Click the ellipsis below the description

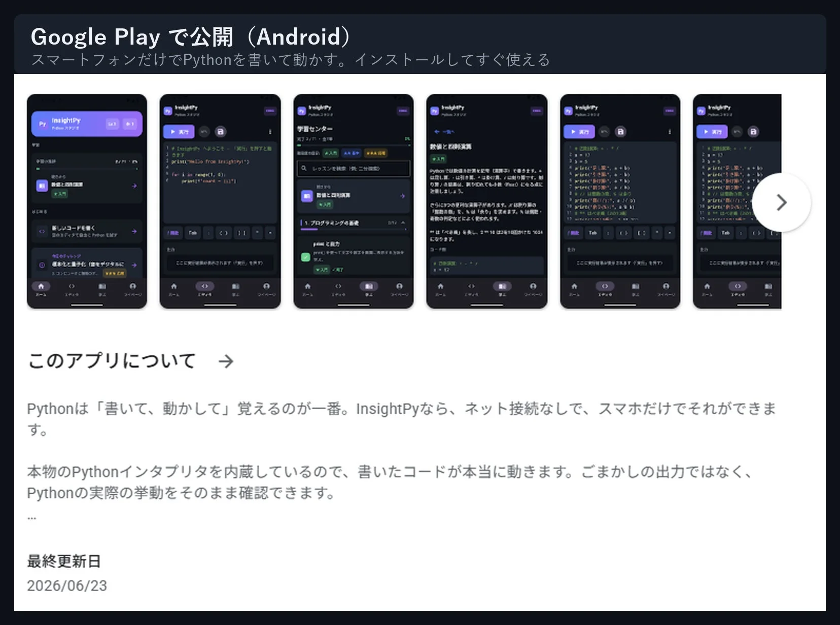31,518
